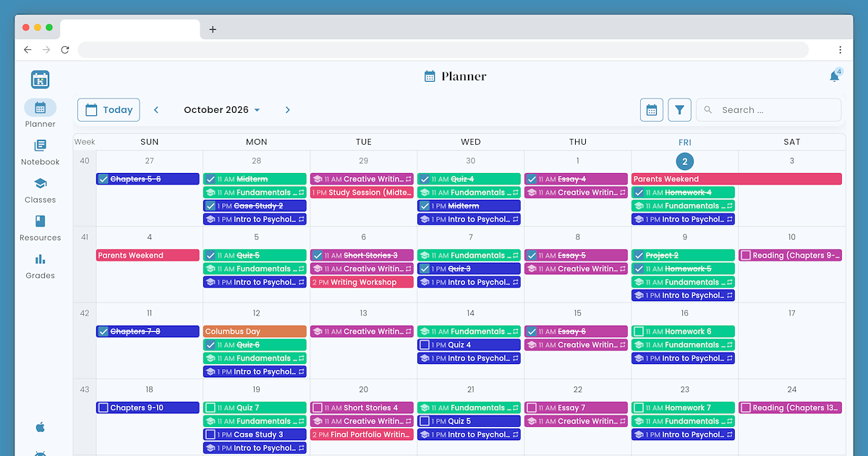Image resolution: width=868 pixels, height=456 pixels.
Task: Uncheck the Chapters 5-6 task on Sunday 27
Action: [103, 179]
